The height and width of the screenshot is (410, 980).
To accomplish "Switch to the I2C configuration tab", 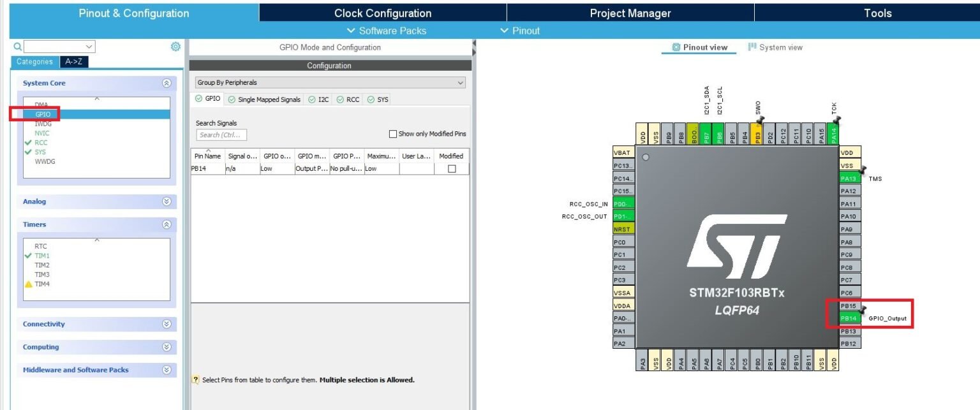I will [319, 99].
